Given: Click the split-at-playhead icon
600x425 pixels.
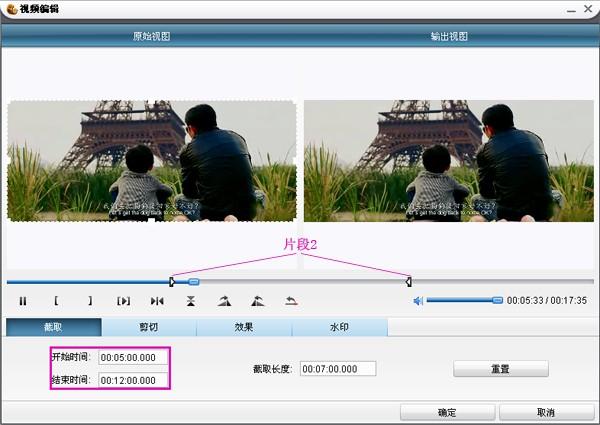Looking at the screenshot, I should pyautogui.click(x=157, y=301).
